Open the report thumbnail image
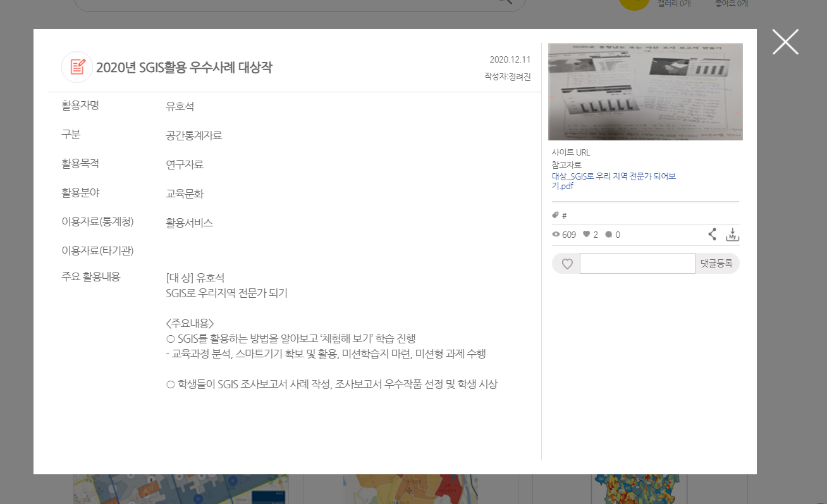This screenshot has width=827, height=504. tap(645, 92)
